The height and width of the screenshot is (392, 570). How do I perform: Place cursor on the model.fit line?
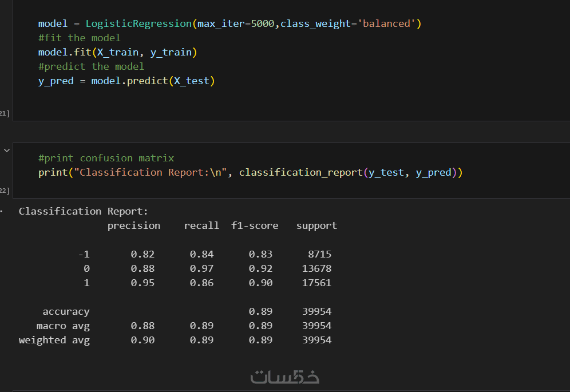[117, 52]
